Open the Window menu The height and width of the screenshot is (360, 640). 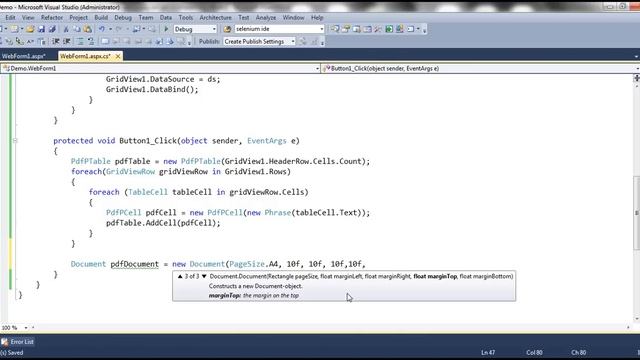[x=293, y=18]
